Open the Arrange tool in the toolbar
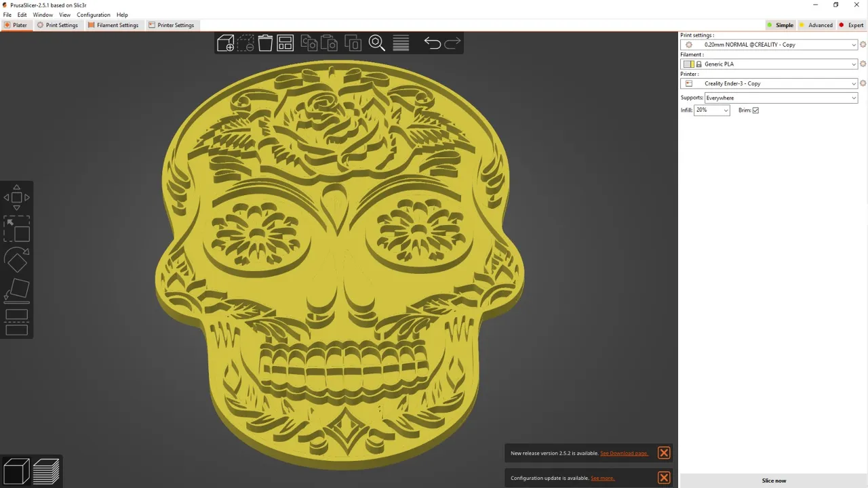Image resolution: width=868 pixels, height=488 pixels. tap(285, 43)
